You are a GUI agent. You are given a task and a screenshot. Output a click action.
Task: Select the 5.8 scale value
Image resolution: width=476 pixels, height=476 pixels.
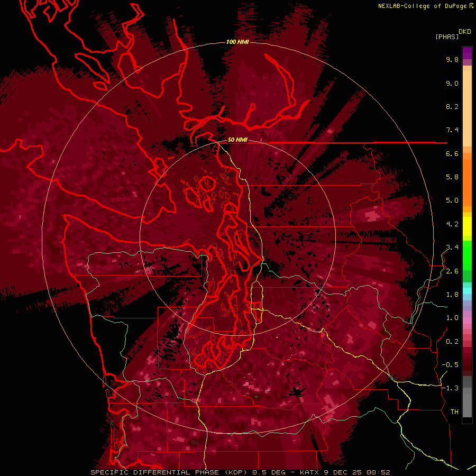pos(452,177)
